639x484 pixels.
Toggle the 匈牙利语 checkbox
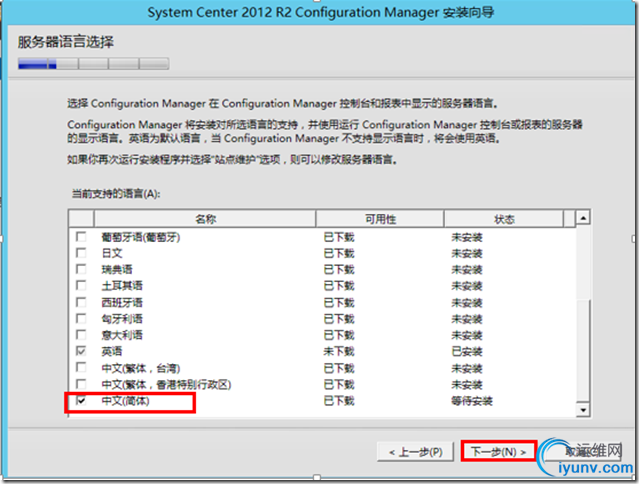[81, 318]
